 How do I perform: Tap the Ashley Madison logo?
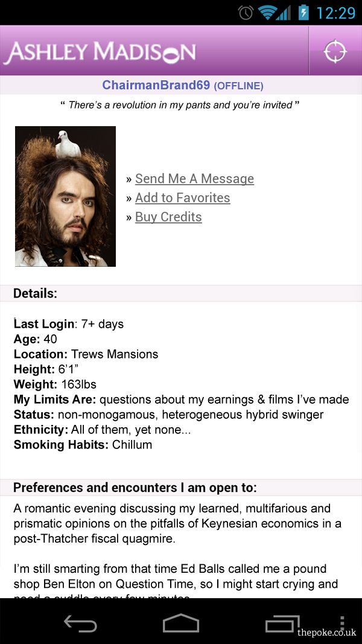tap(100, 52)
